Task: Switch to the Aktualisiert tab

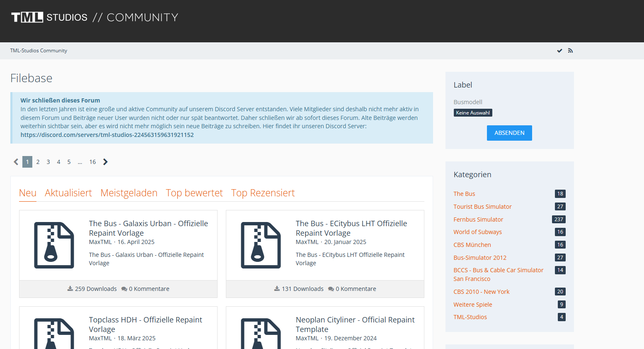Action: click(68, 193)
